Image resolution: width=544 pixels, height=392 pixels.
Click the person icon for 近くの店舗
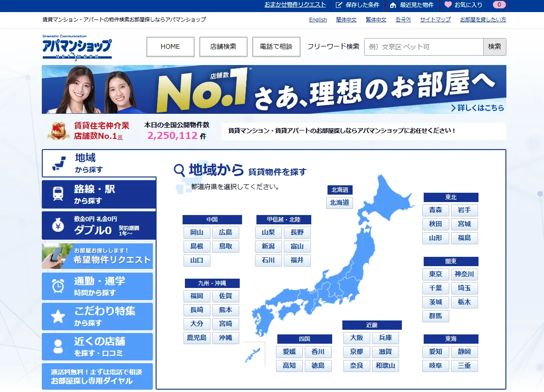58,346
